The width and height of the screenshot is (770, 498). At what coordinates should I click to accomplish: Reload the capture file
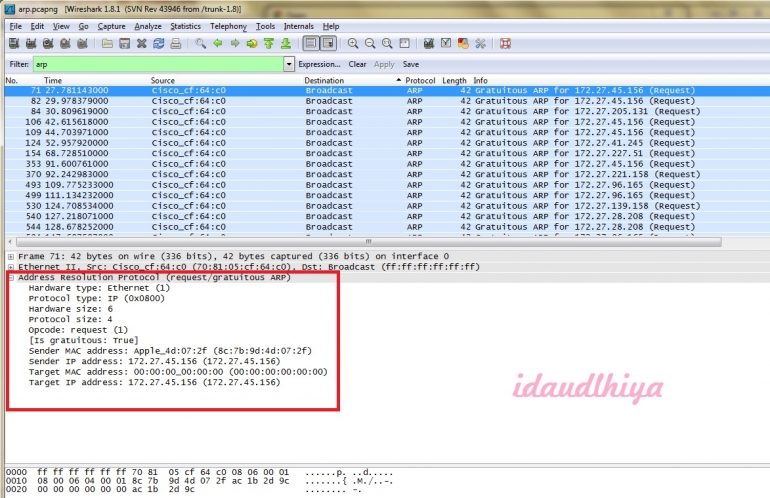[x=159, y=44]
